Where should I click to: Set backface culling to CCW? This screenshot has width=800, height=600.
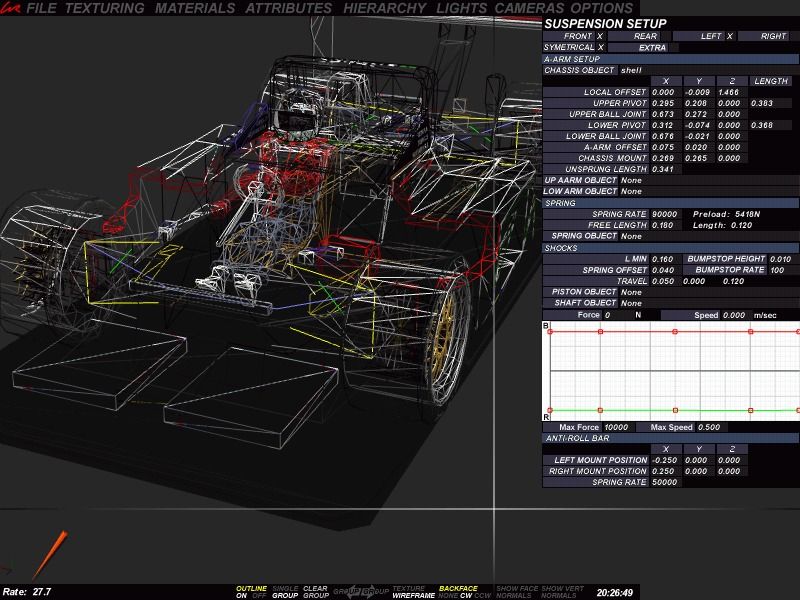[x=483, y=595]
